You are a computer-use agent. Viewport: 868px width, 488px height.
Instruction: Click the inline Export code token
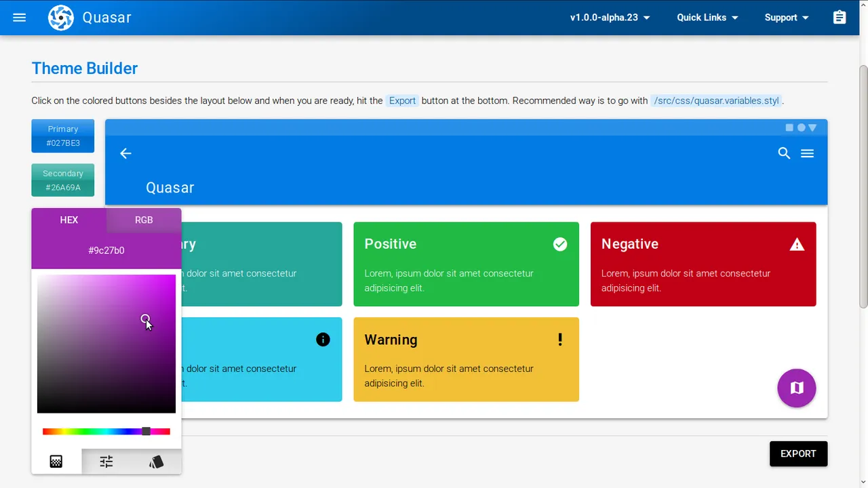[402, 100]
